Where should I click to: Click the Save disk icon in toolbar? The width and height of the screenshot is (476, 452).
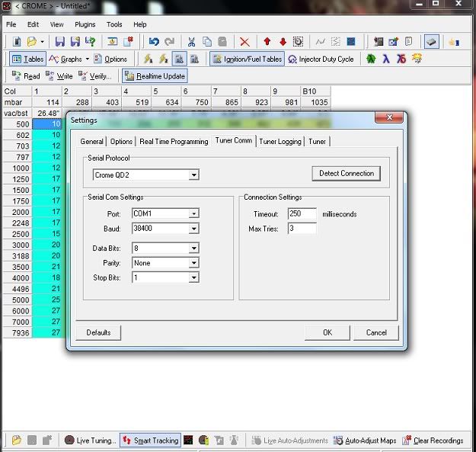(59, 41)
